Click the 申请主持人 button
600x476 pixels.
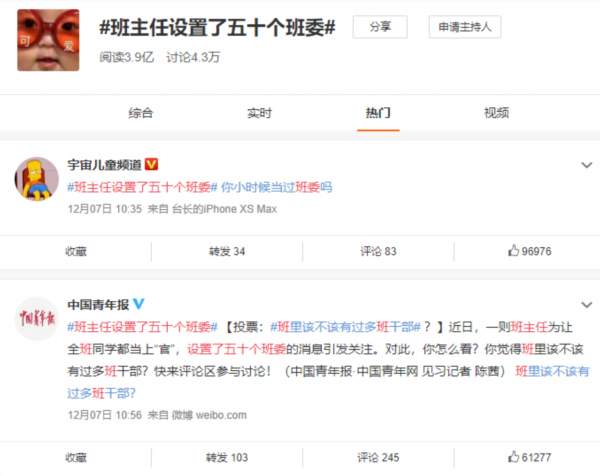pos(465,27)
